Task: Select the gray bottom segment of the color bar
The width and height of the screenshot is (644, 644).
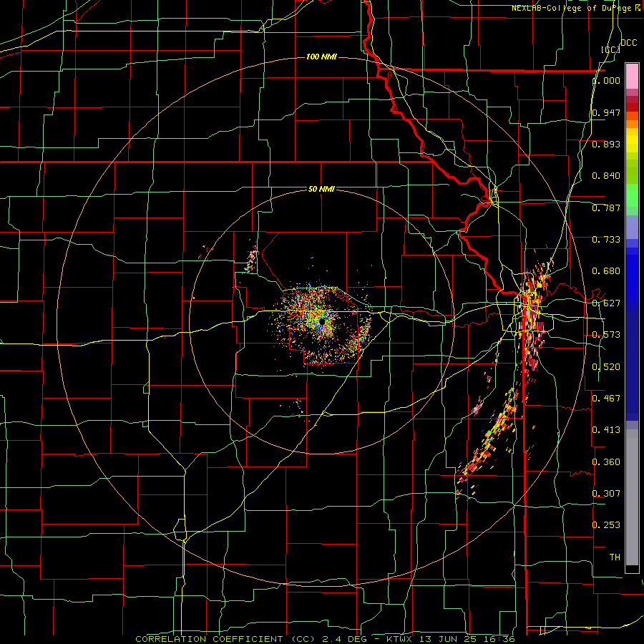Action: tap(632, 497)
